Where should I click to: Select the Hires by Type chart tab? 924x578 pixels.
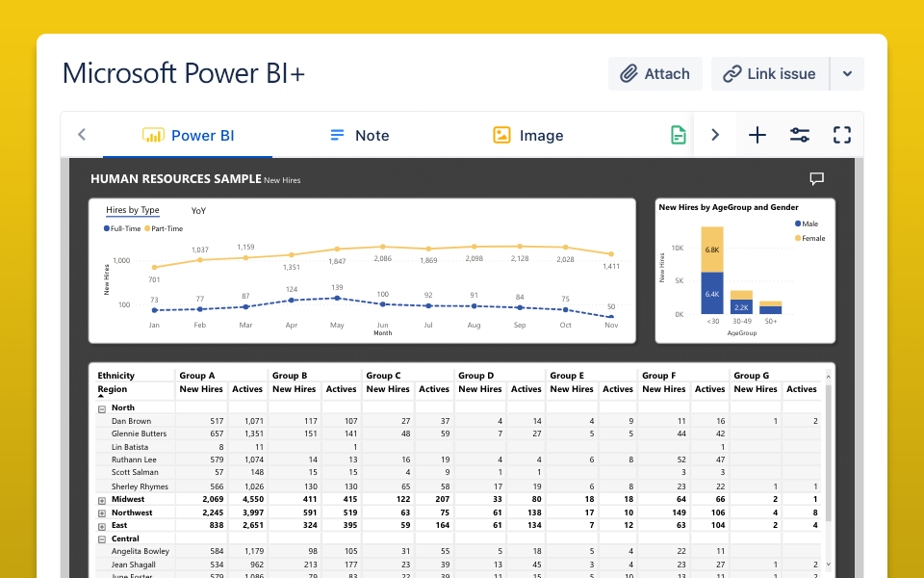coord(133,210)
